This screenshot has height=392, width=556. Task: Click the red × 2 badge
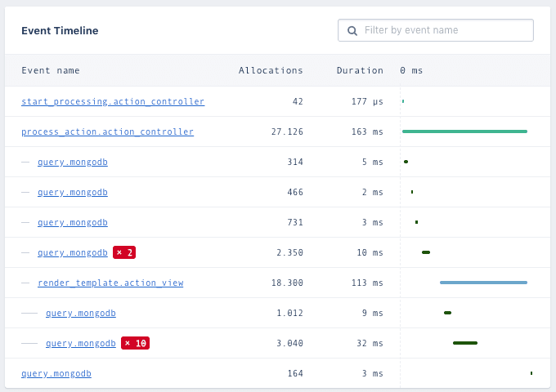coord(124,252)
